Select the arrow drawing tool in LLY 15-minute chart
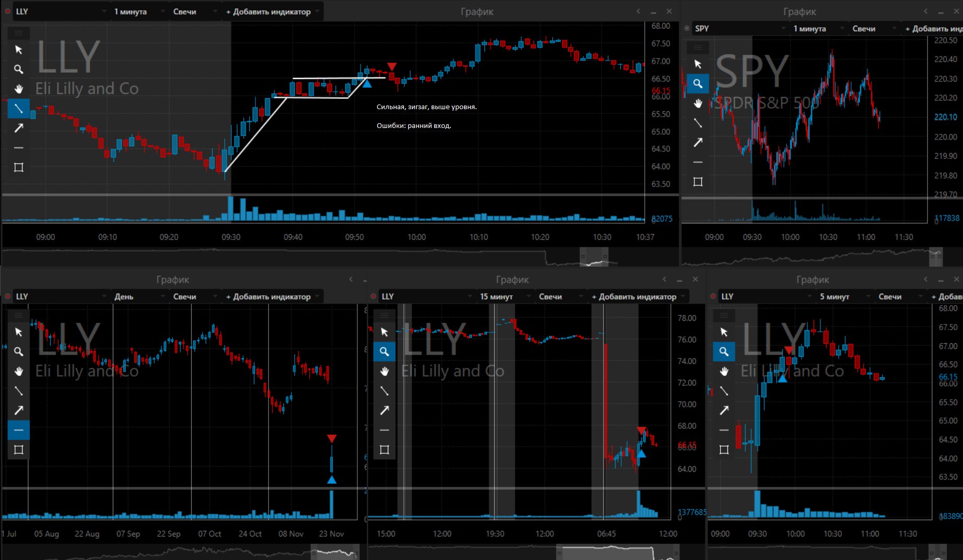 pos(384,411)
